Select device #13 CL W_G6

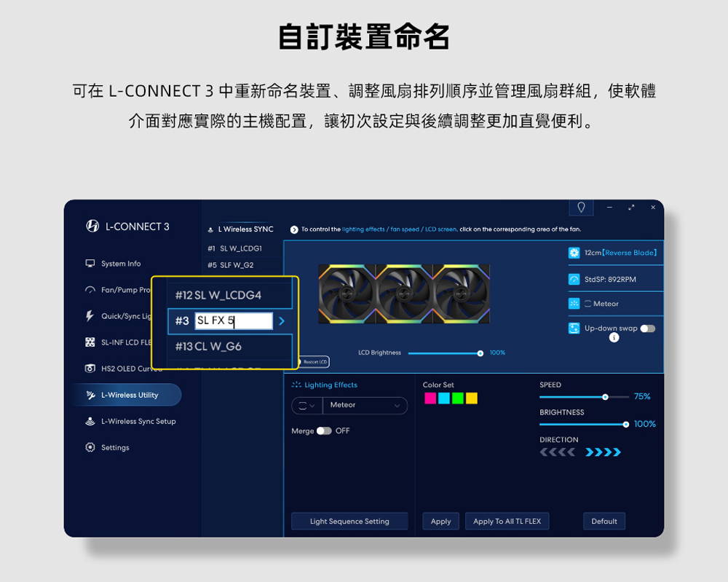pos(230,347)
